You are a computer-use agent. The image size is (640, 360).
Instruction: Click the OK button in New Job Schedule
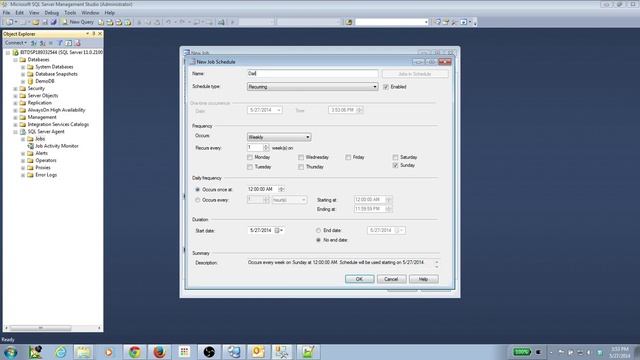359,279
